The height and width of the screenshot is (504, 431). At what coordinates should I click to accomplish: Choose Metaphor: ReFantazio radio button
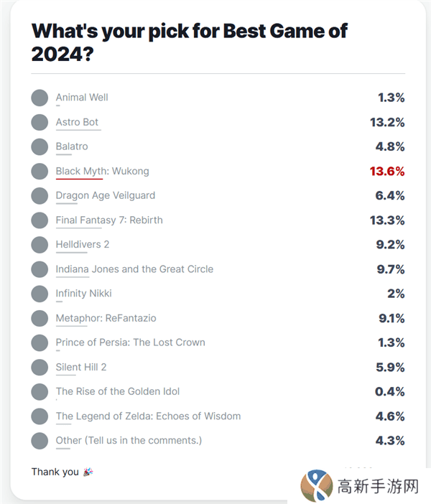point(40,318)
